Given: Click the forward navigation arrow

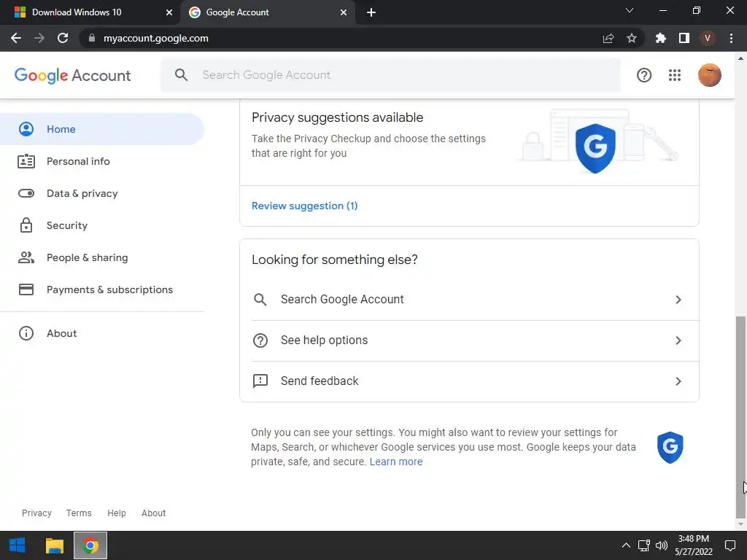Looking at the screenshot, I should 39,38.
